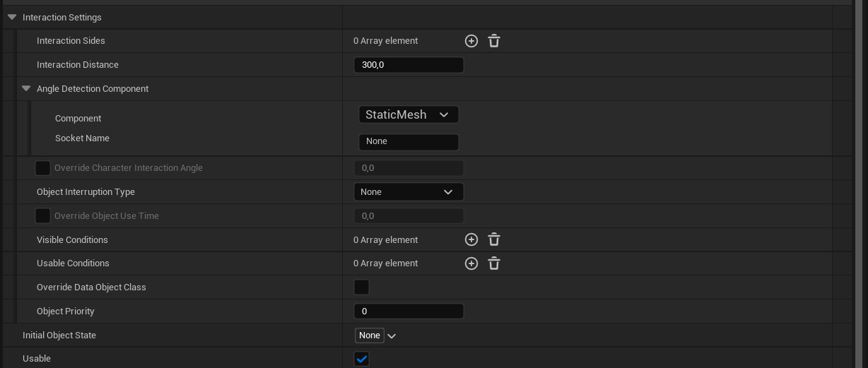Add element to Interaction Sides array

click(471, 41)
